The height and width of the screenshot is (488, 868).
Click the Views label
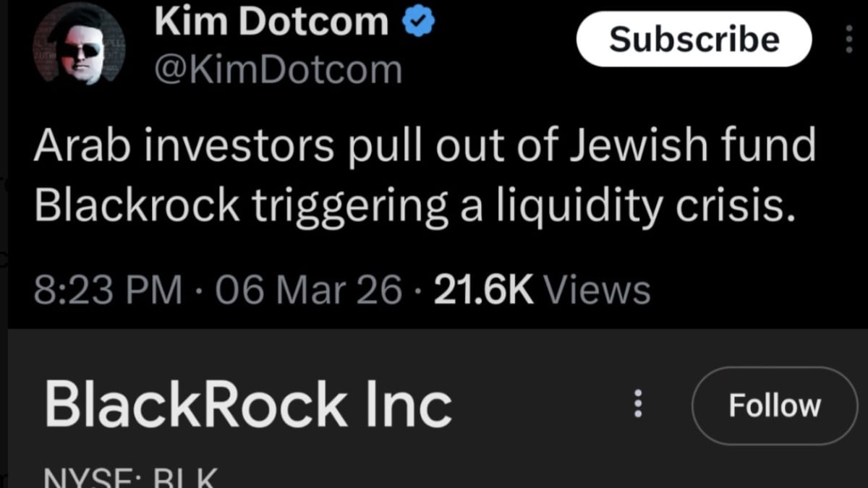point(597,291)
